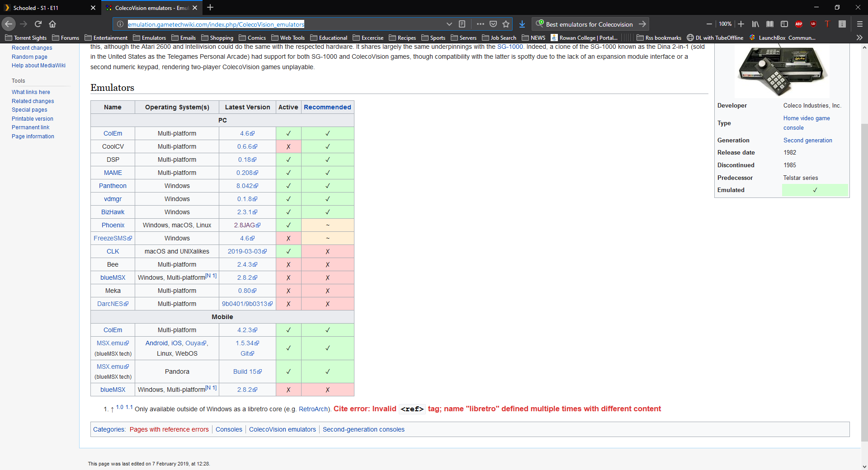Open Adblock Plus extension
Viewport: 868px width, 470px height.
[x=799, y=24]
